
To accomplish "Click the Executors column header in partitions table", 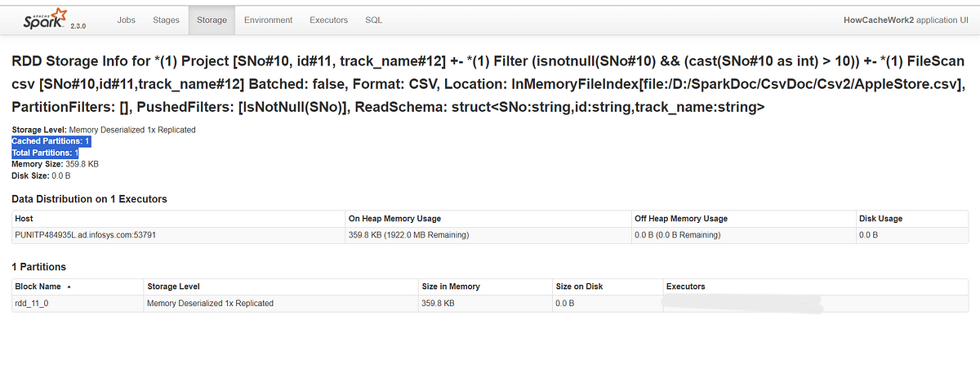I will point(685,287).
